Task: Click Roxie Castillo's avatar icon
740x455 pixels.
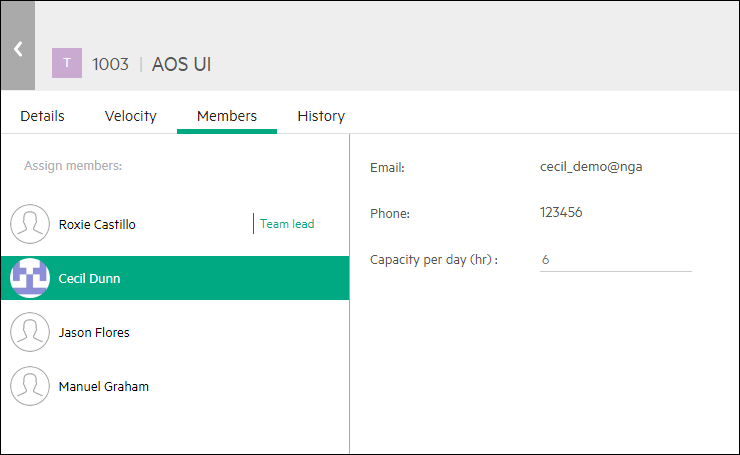Action: [x=30, y=224]
